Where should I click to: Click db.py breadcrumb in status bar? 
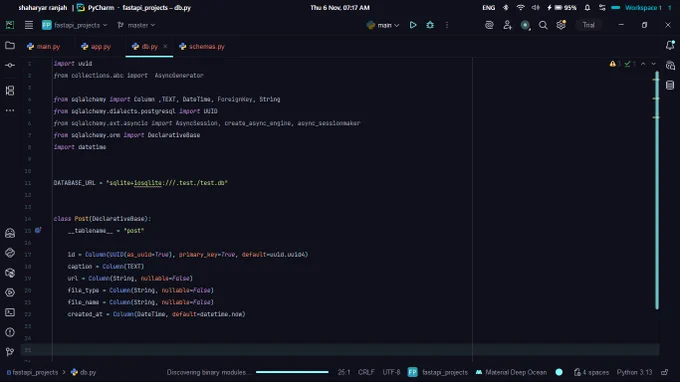84,372
